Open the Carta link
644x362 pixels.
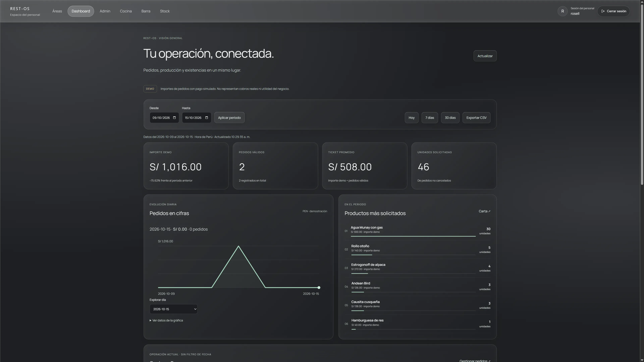(x=485, y=211)
